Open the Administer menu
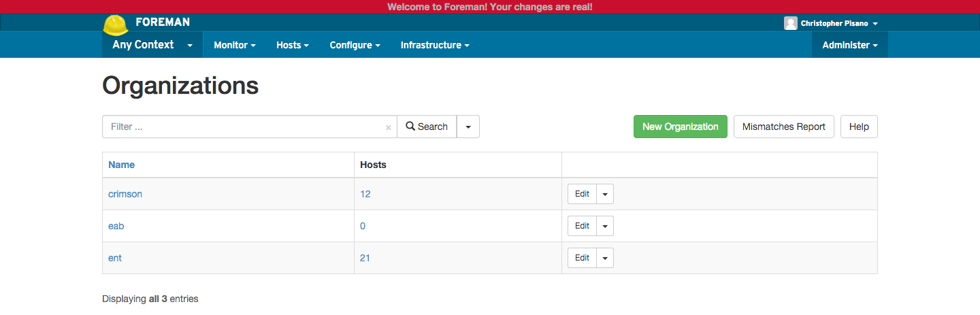The height and width of the screenshot is (315, 980). pos(849,45)
